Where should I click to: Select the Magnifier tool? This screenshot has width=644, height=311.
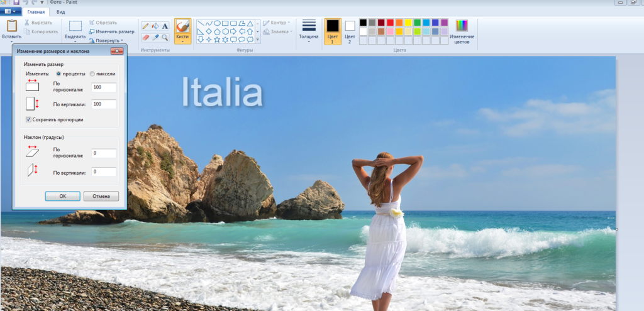[x=165, y=37]
